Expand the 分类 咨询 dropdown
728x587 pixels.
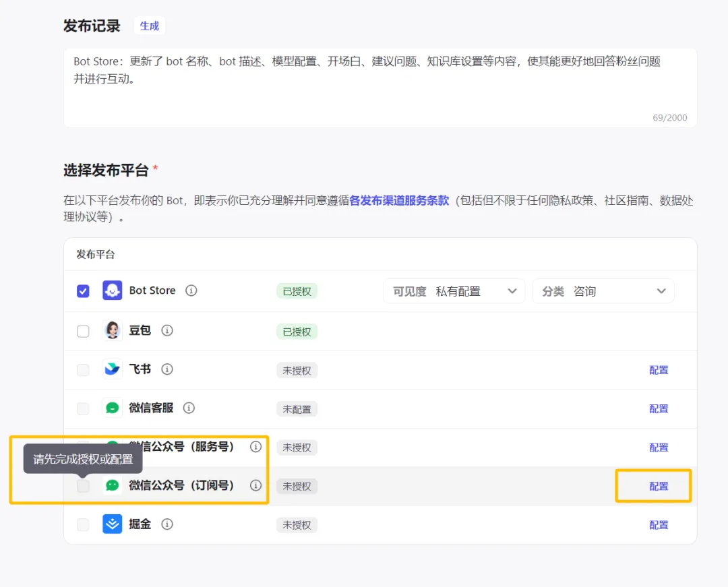click(603, 291)
